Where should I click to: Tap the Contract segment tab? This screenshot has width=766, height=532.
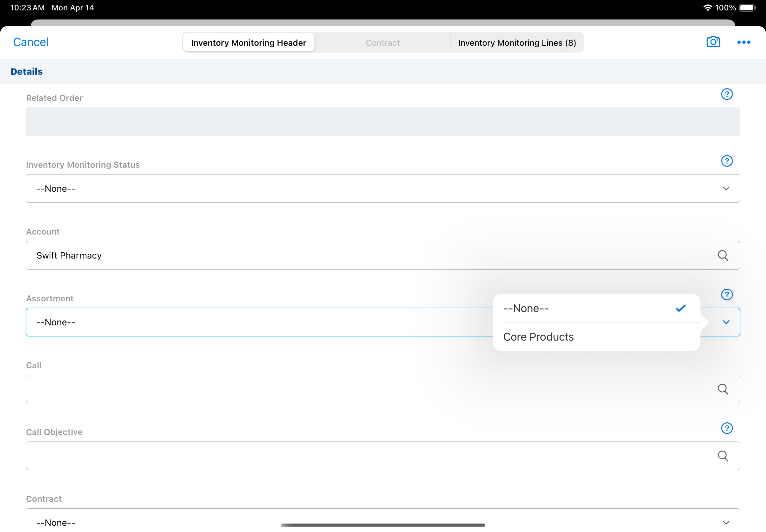click(x=382, y=43)
